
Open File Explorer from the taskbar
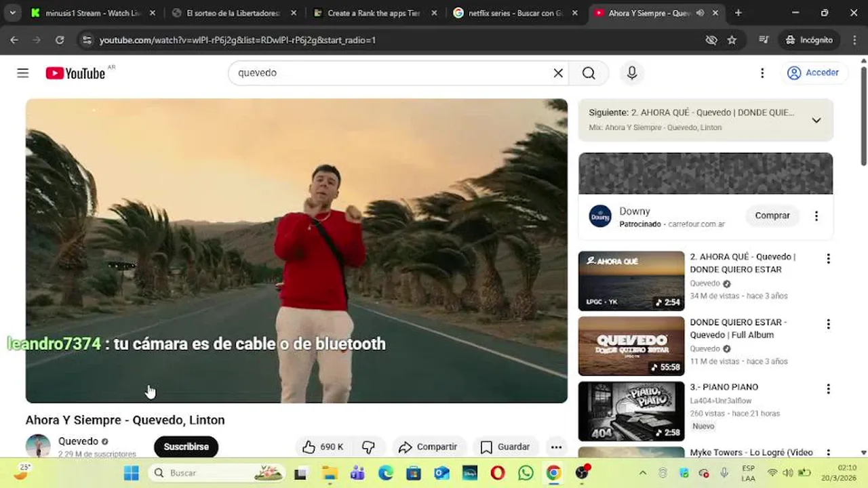point(330,473)
